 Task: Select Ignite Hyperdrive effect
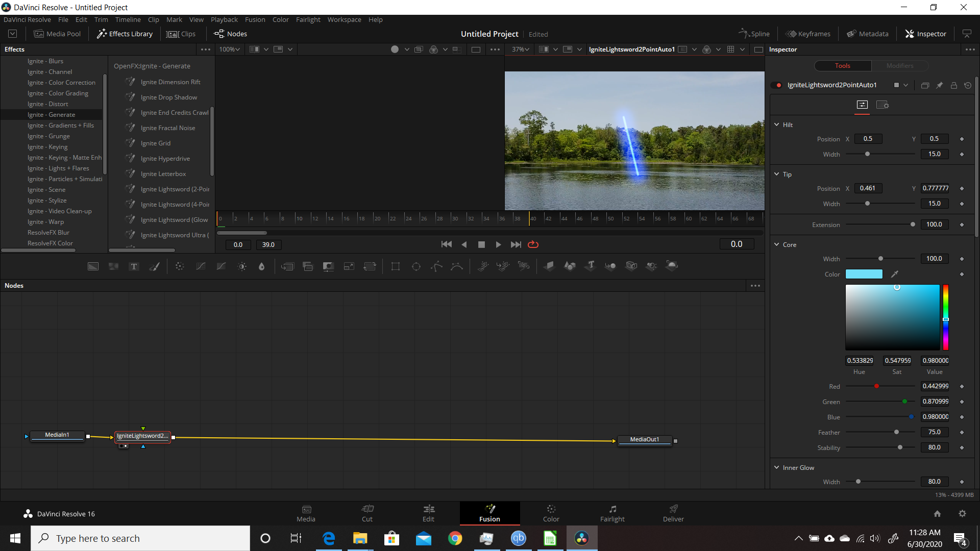coord(165,159)
